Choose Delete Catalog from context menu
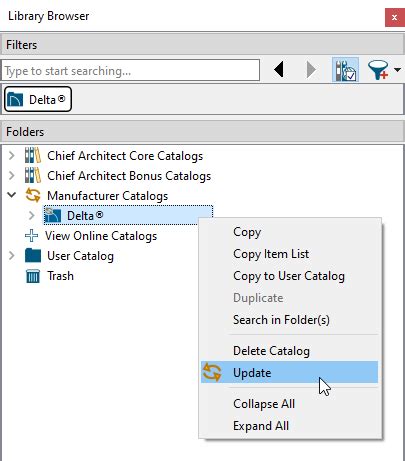This screenshot has width=405, height=461. coord(289,351)
